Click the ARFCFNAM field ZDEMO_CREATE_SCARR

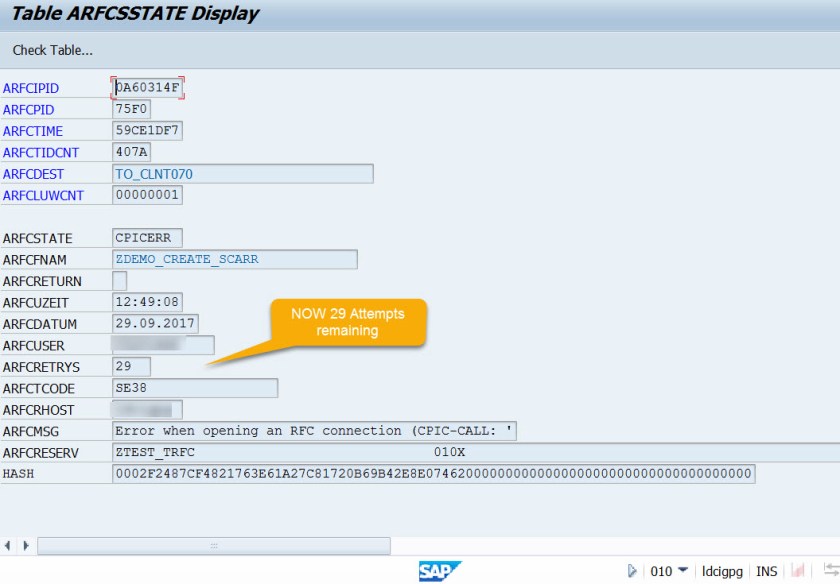pos(235,259)
